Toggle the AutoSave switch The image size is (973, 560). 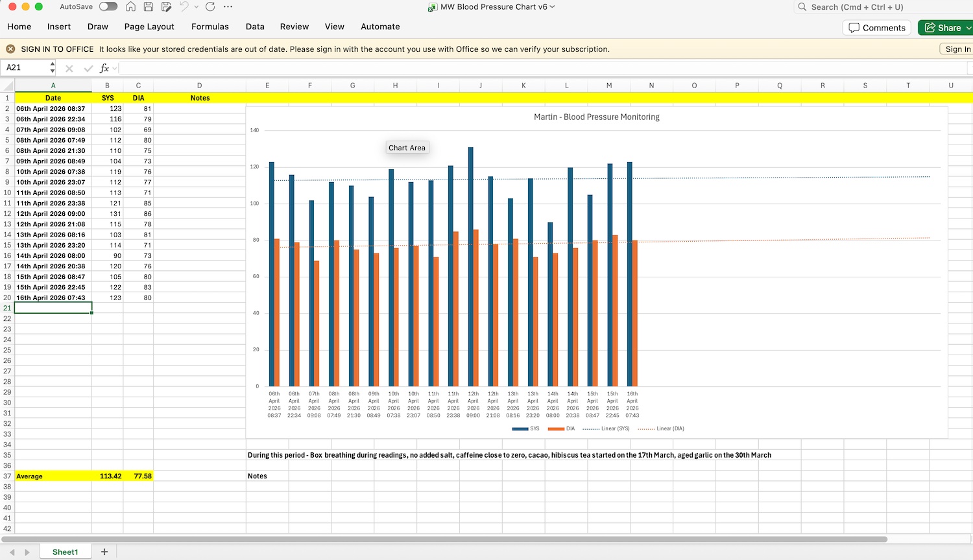(108, 7)
